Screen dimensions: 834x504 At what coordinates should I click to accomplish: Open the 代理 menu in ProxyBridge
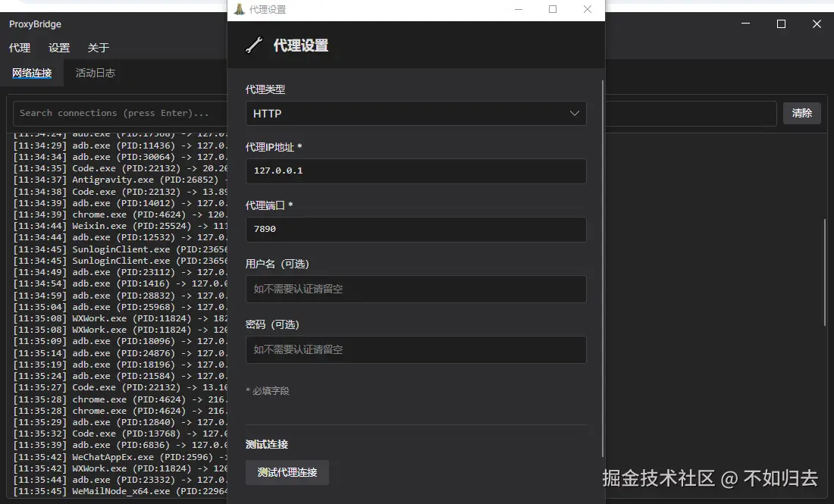tap(20, 48)
